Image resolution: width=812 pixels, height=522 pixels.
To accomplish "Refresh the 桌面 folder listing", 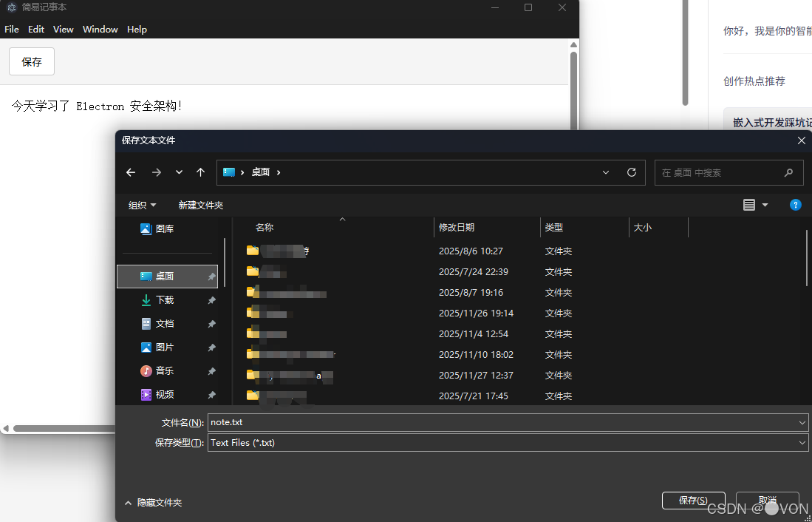I will [x=631, y=172].
